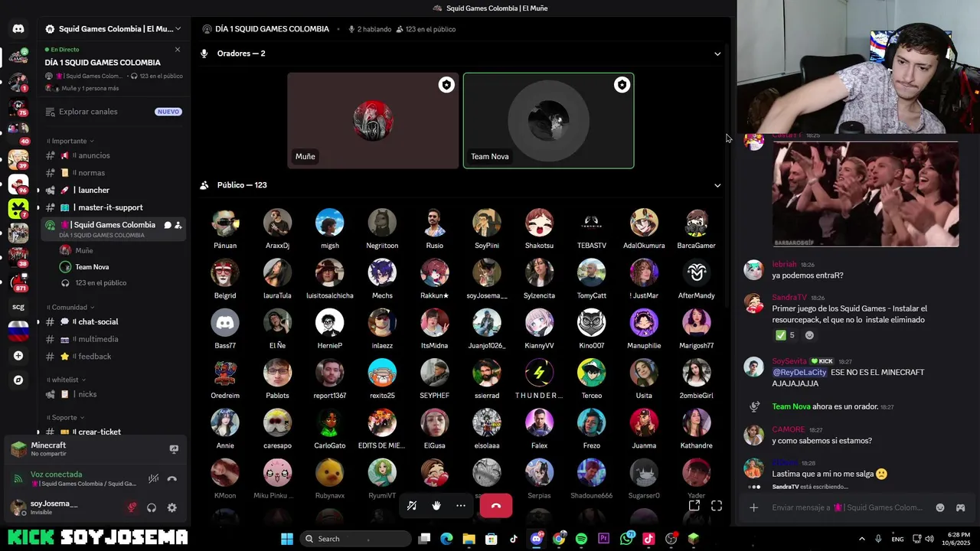This screenshot has width=980, height=551.
Task: Collapse the Comunidad category
Action: point(70,307)
